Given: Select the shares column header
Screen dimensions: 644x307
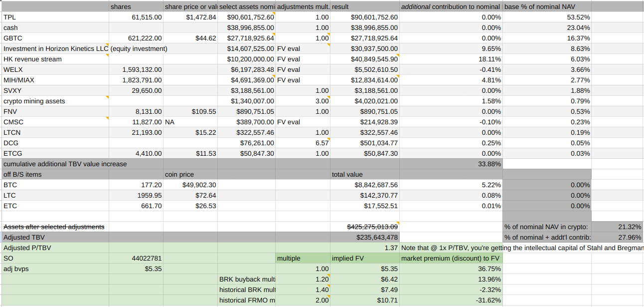Looking at the screenshot, I should 136,6.
